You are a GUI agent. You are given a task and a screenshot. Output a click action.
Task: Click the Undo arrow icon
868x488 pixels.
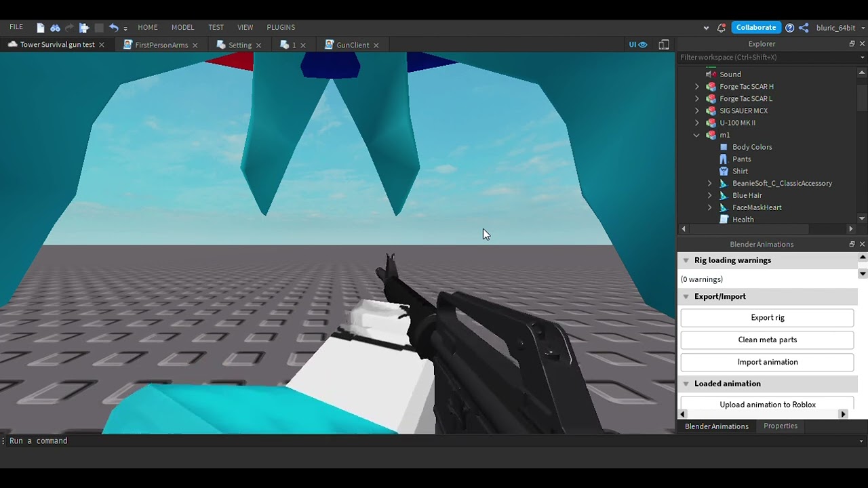coord(114,27)
